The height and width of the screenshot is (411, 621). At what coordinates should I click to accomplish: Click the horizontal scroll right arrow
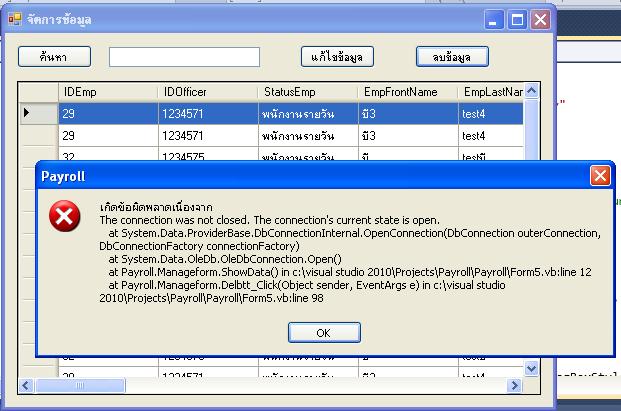[x=514, y=385]
